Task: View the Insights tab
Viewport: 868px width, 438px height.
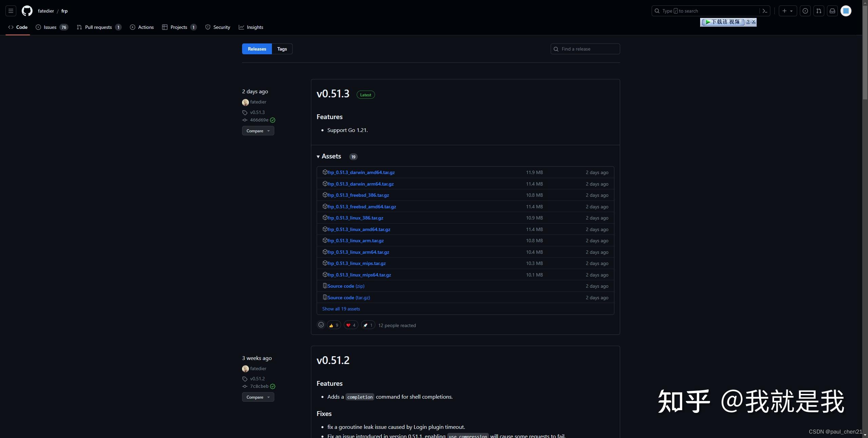Action: (251, 27)
